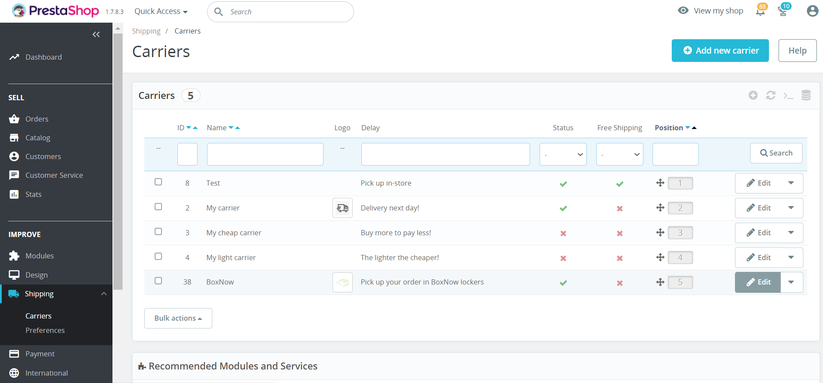
Task: Click the move handle for the Test carrier
Action: (660, 183)
